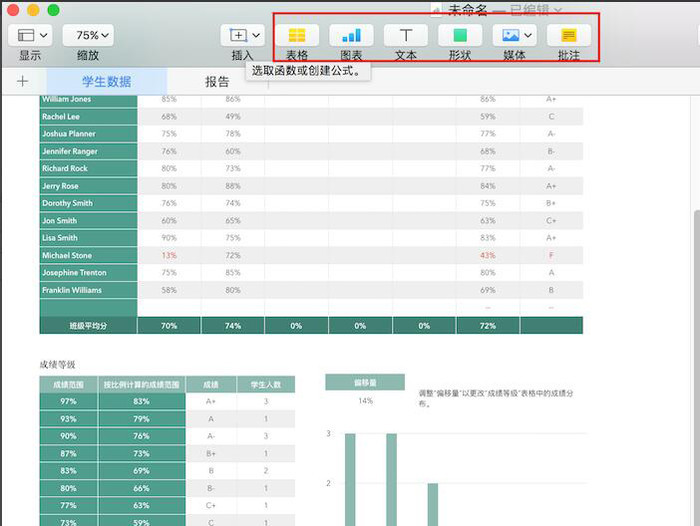Select the Lisa Smith row header
This screenshot has height=526, width=700.
[88, 238]
